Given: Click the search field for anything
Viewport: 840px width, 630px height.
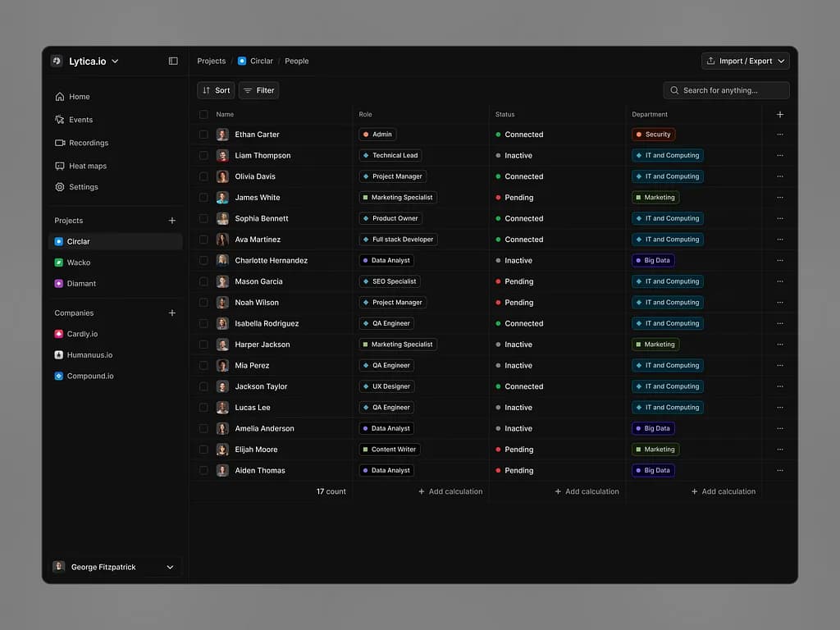Looking at the screenshot, I should pyautogui.click(x=725, y=90).
